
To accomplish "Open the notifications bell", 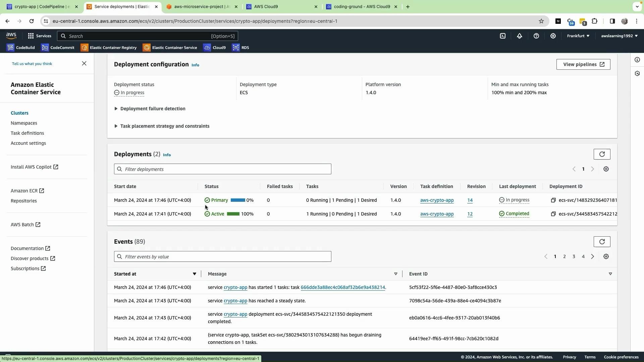I will [520, 36].
